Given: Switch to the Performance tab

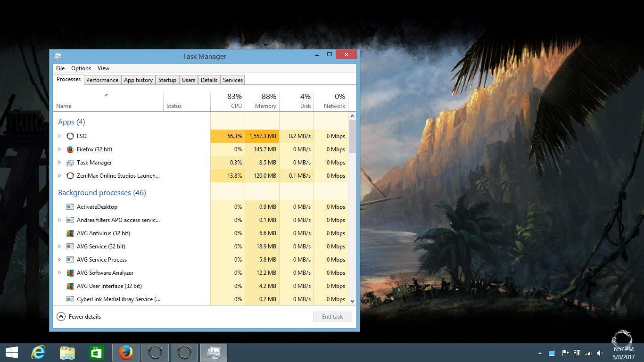Looking at the screenshot, I should point(102,80).
